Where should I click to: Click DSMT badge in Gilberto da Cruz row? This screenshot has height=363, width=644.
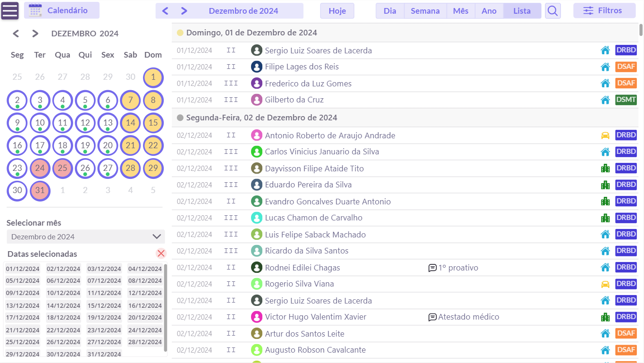[626, 100]
